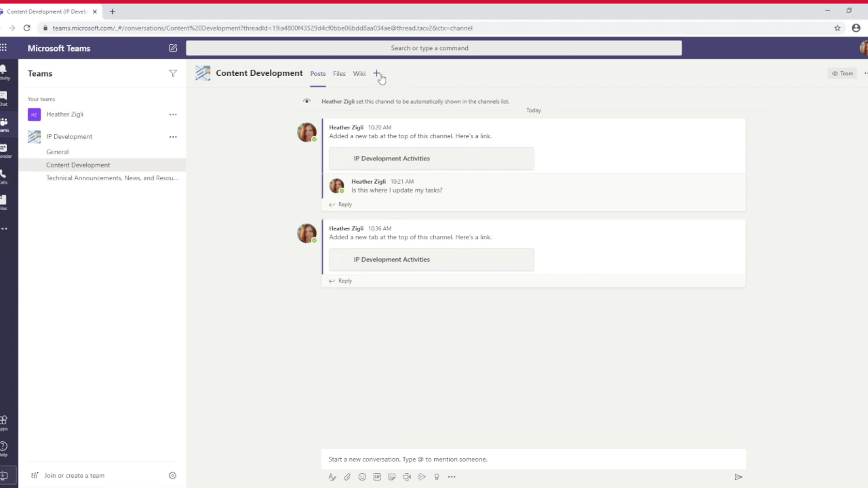Click Heather Zigli's avatar on 10:36 post
The width and height of the screenshot is (868, 488).
[x=307, y=233]
